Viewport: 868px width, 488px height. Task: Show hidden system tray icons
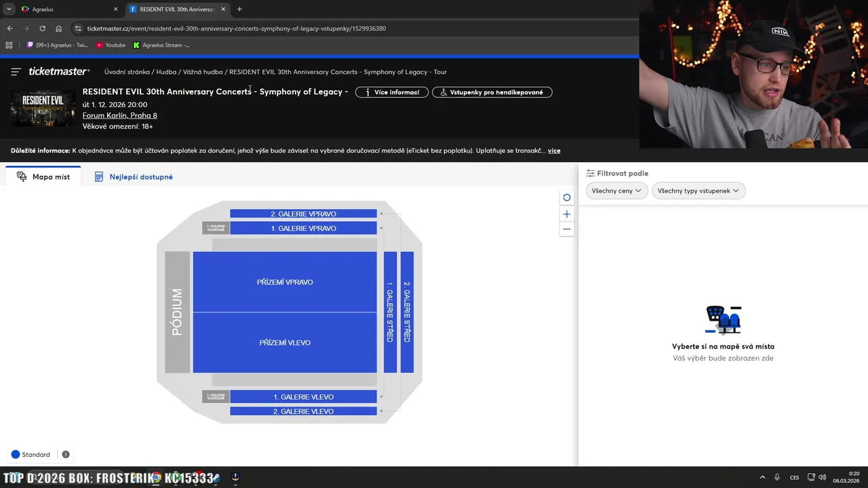pyautogui.click(x=762, y=477)
